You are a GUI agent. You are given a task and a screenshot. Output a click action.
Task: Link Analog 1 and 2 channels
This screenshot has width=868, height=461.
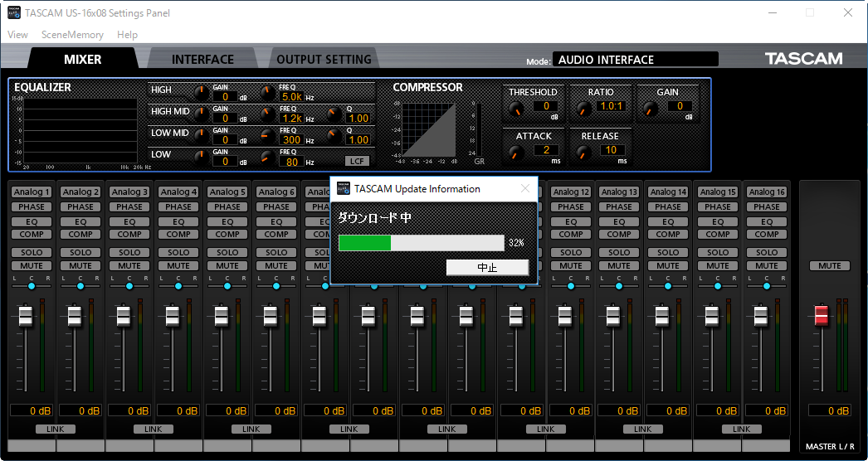[56, 429]
